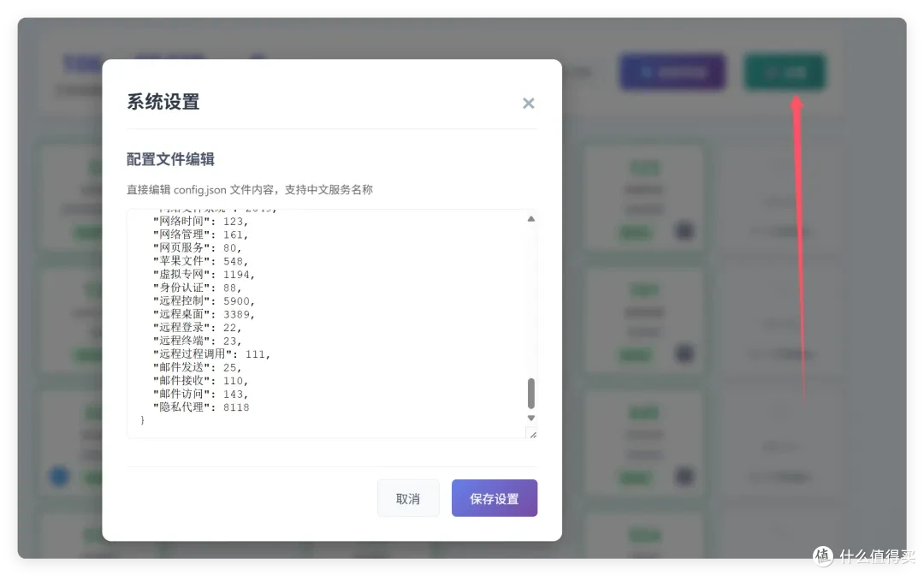Click the blurred green button in background page
Image resolution: width=924 pixels, height=576 pixels.
[x=785, y=72]
